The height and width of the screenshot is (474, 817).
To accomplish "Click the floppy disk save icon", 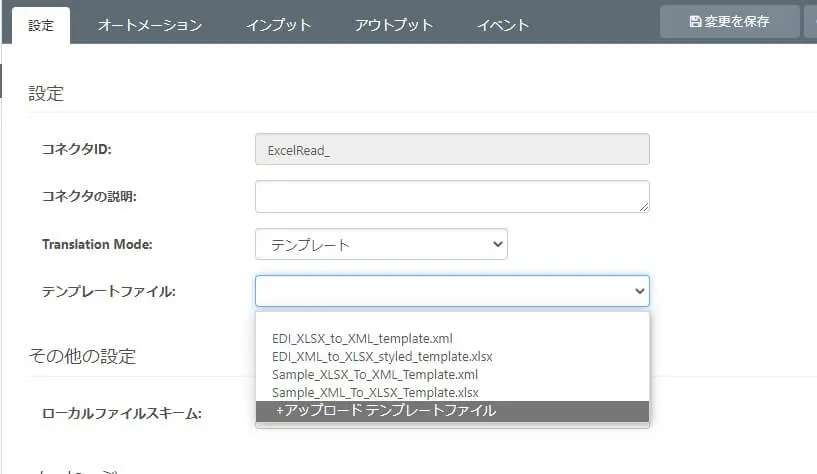I will (x=696, y=21).
